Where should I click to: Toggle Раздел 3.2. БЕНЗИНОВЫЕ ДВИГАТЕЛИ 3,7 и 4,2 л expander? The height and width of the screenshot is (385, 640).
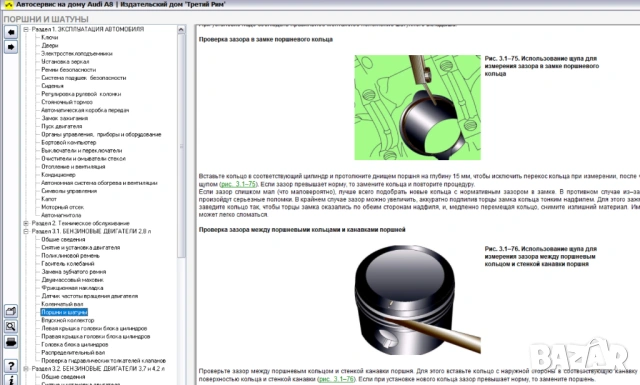click(26, 369)
